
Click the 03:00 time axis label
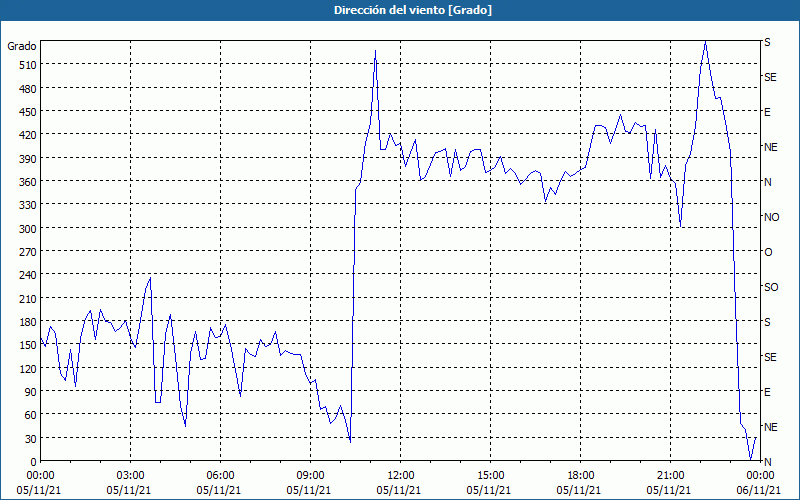131,476
